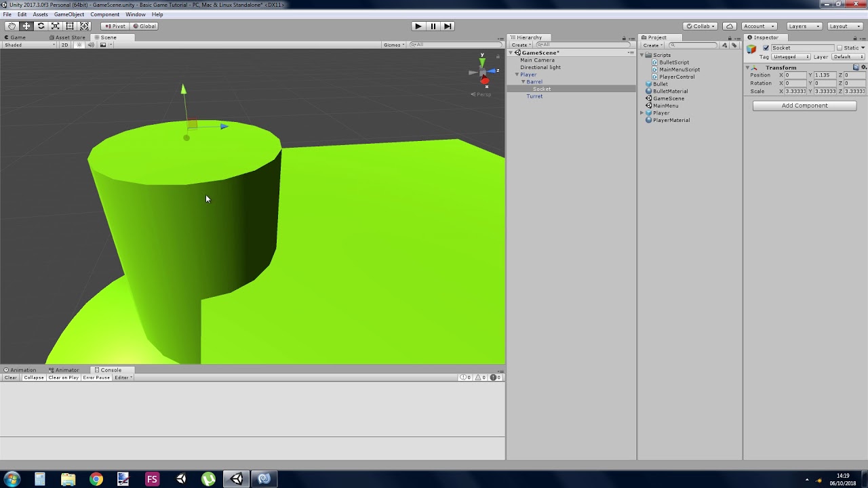868x488 pixels.
Task: Select the Rotate tool in the toolbar
Action: pyautogui.click(x=41, y=26)
